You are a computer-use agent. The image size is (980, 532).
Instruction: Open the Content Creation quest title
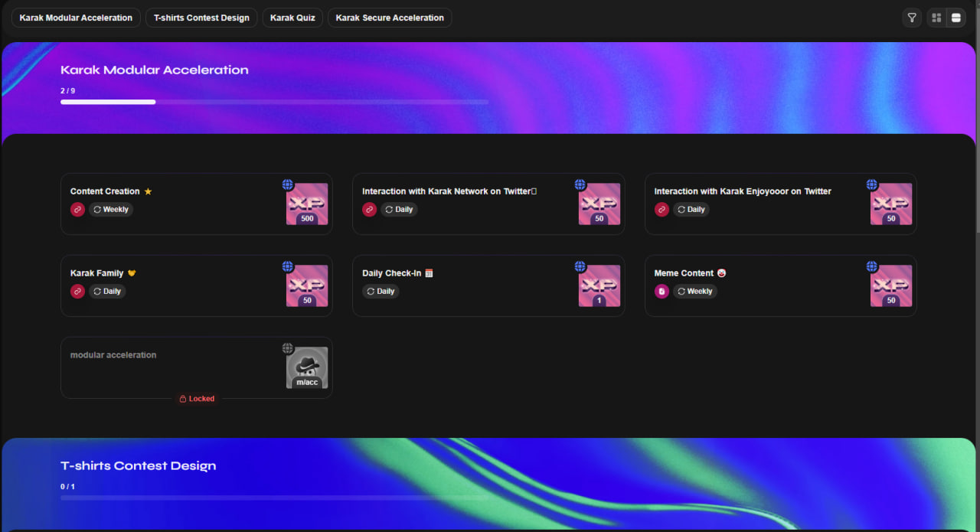click(x=105, y=191)
